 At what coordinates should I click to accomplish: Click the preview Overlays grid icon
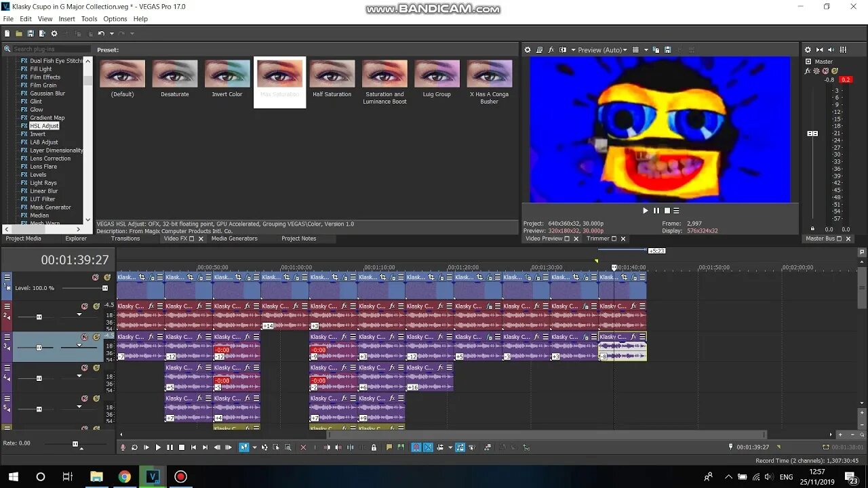coord(635,49)
